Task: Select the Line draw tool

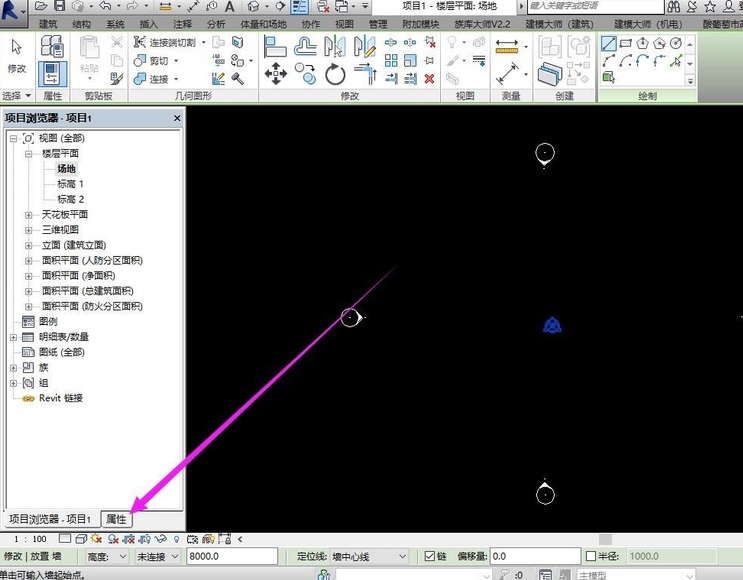Action: pyautogui.click(x=608, y=43)
